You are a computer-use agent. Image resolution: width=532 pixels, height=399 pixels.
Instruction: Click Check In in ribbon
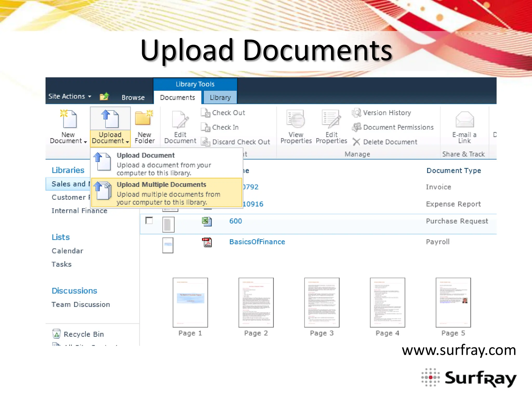click(220, 127)
